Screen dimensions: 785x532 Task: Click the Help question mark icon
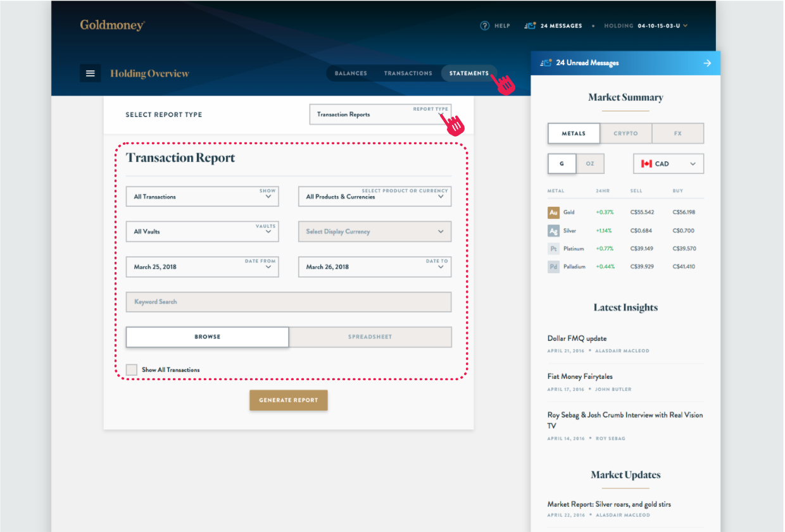485,26
